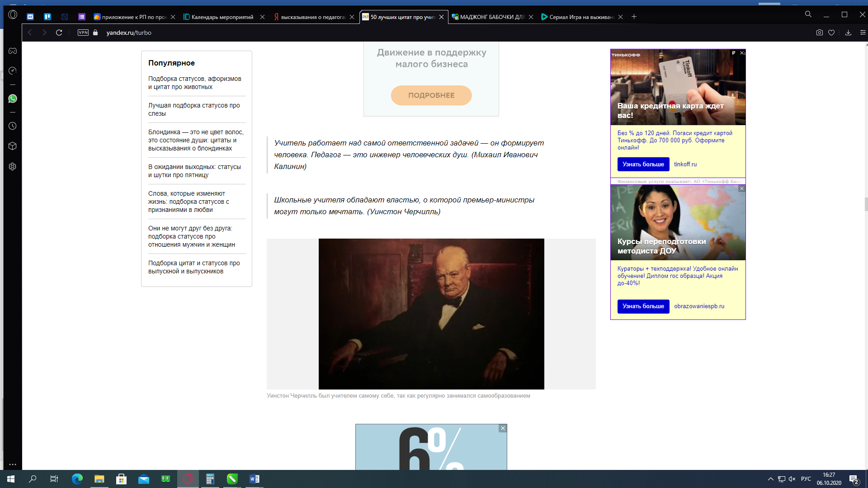868x488 pixels.
Task: Click the gamepad icon in sidebar
Action: coord(13,51)
